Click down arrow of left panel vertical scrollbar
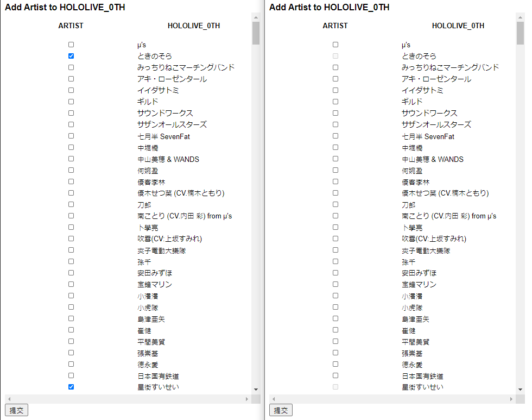The height and width of the screenshot is (420, 532). click(x=256, y=390)
